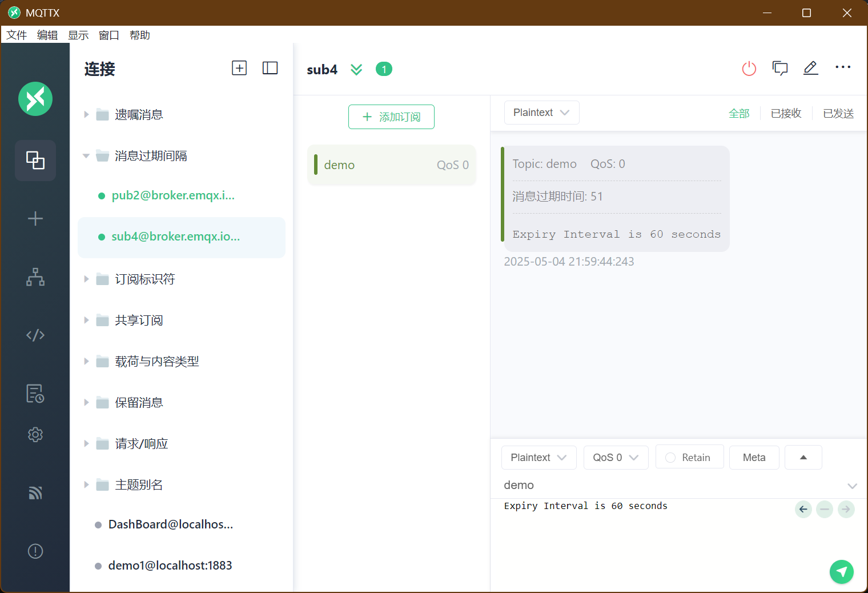Open the Script page icon
The height and width of the screenshot is (593, 868).
click(35, 335)
